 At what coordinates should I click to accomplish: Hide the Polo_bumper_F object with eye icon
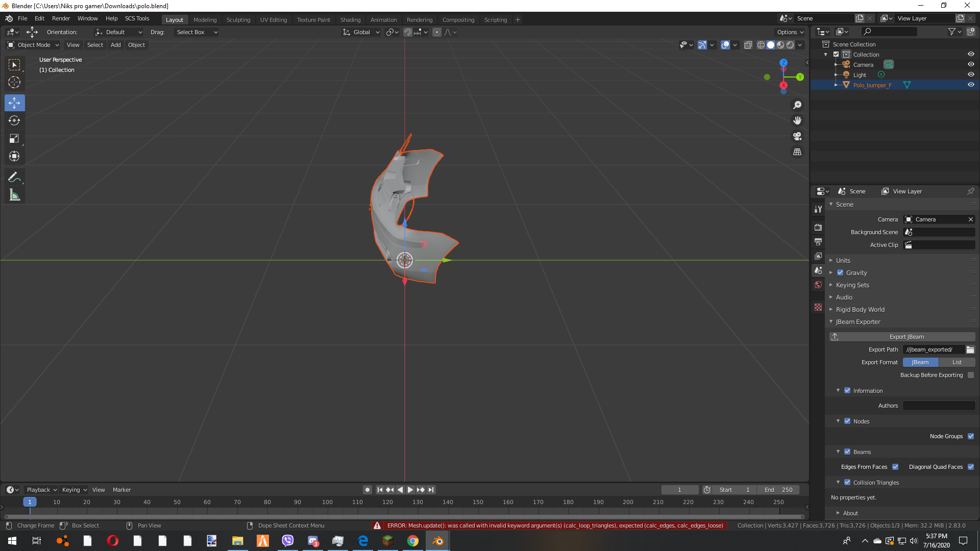[x=971, y=85]
